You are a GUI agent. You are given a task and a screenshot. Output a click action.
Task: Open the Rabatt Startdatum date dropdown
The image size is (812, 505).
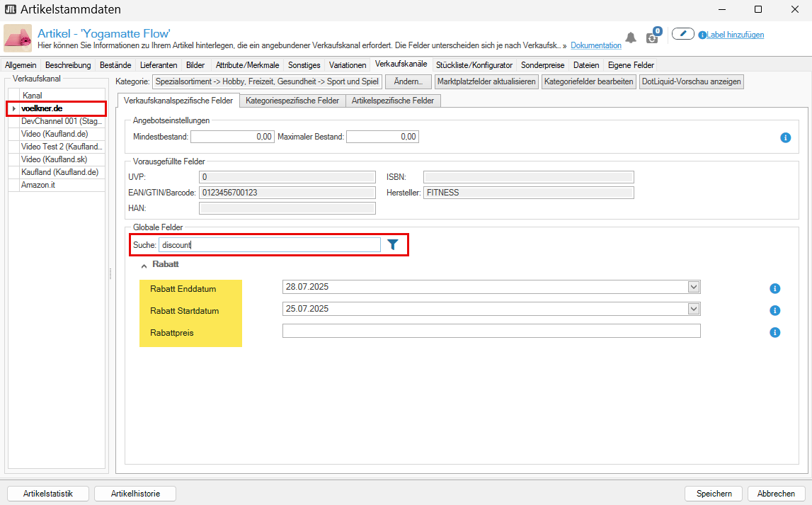(x=694, y=309)
